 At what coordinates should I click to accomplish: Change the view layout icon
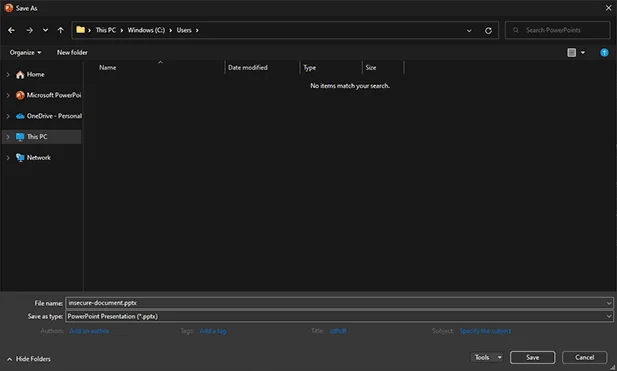572,52
